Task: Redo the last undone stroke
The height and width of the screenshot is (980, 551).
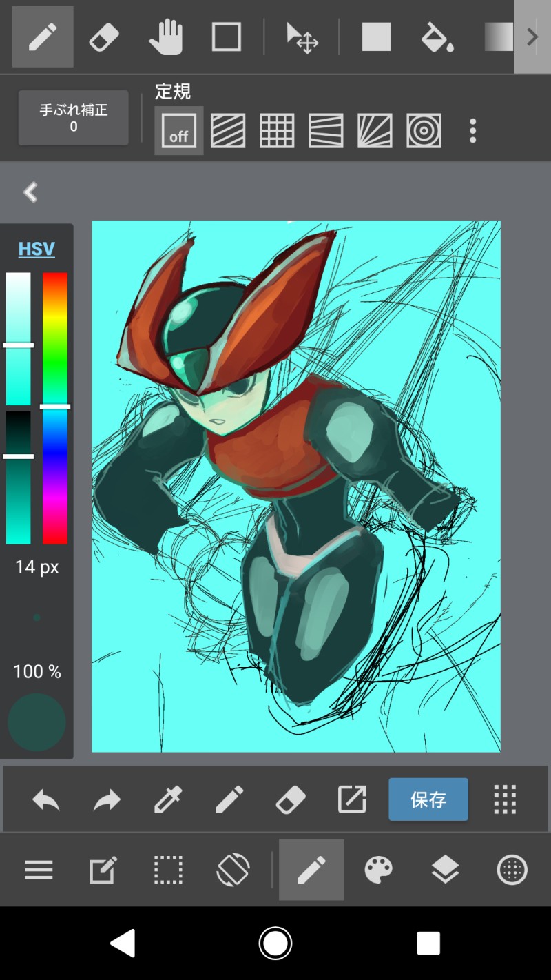Action: [107, 799]
